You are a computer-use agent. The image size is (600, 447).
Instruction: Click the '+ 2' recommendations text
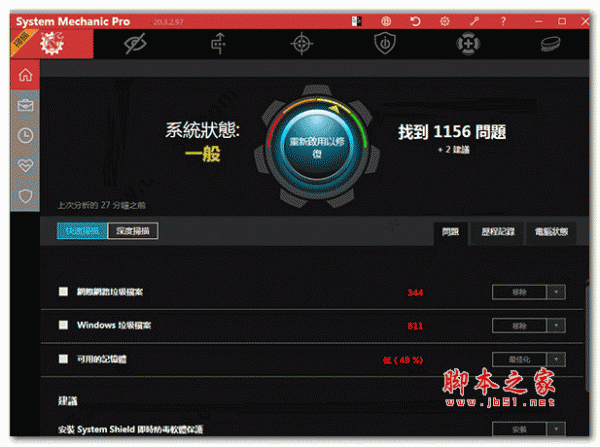[453, 150]
